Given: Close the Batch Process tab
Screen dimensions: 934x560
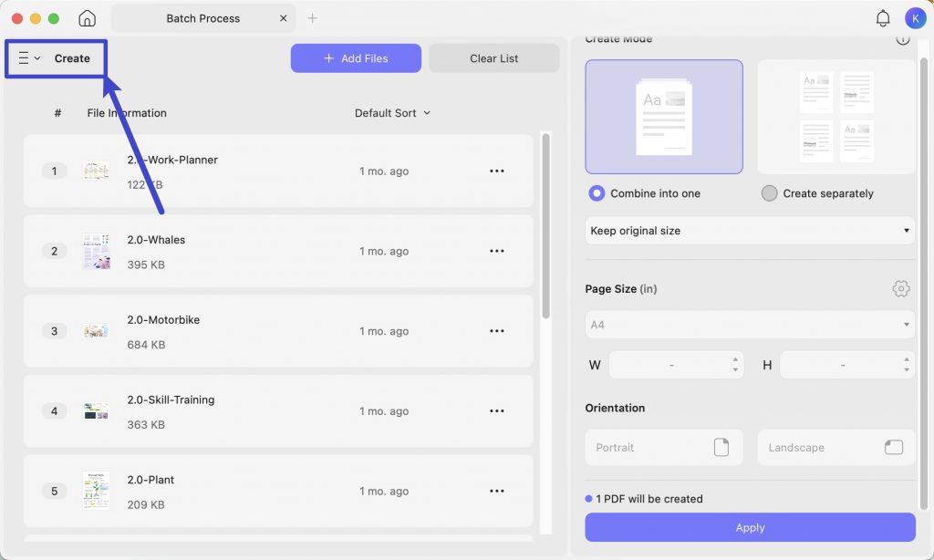Looking at the screenshot, I should 283,18.
